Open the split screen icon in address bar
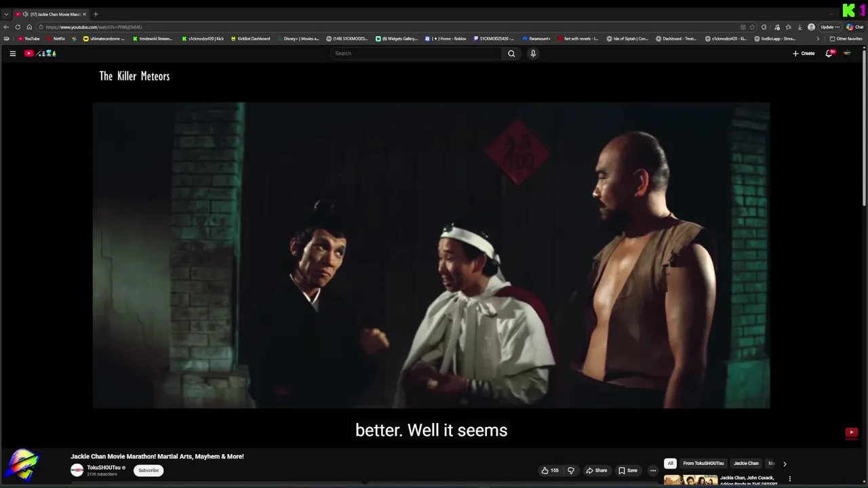 click(743, 27)
